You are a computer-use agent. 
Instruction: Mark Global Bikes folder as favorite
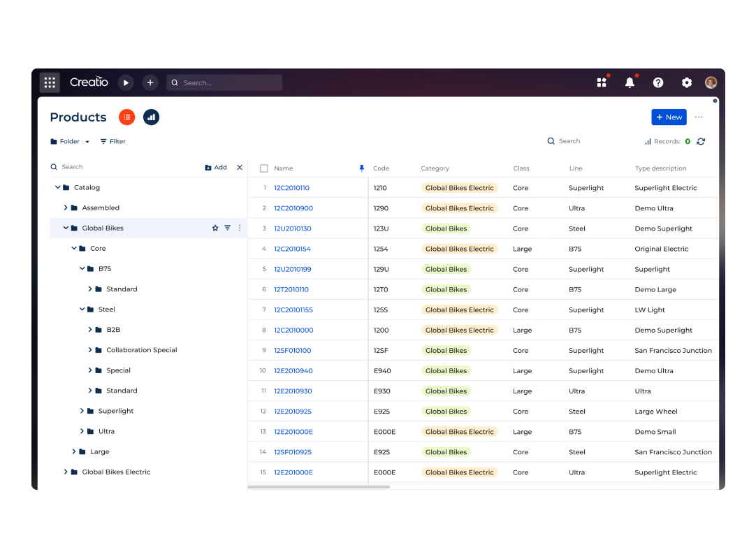pyautogui.click(x=215, y=228)
